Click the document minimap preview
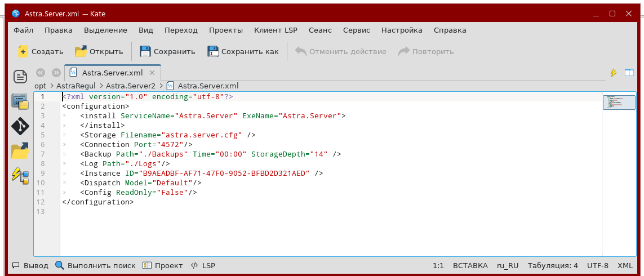Image resolution: width=644 pixels, height=276 pixels. (x=619, y=102)
